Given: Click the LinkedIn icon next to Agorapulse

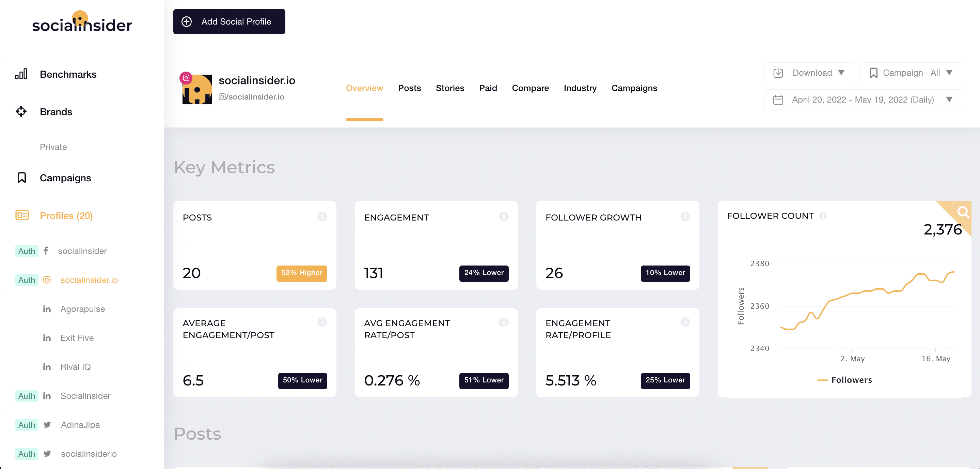Looking at the screenshot, I should (x=47, y=309).
